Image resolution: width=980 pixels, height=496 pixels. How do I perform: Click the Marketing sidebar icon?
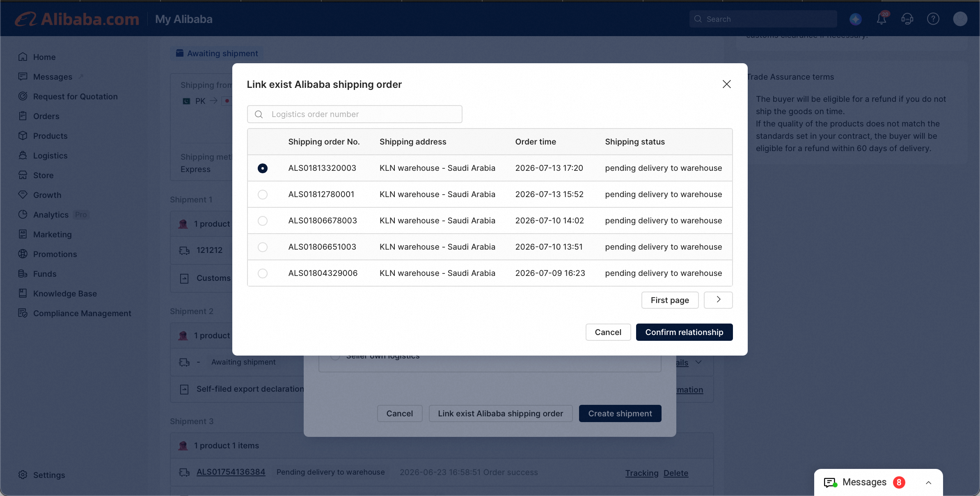pos(23,234)
